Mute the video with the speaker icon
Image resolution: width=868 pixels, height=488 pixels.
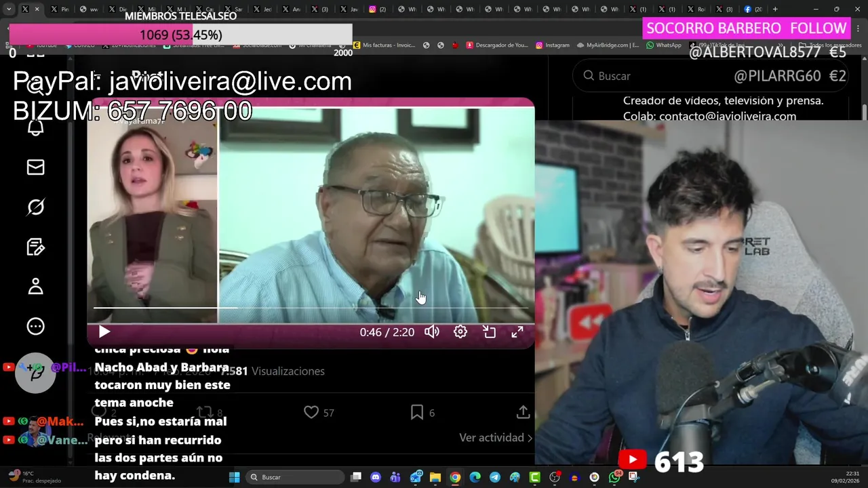[432, 332]
